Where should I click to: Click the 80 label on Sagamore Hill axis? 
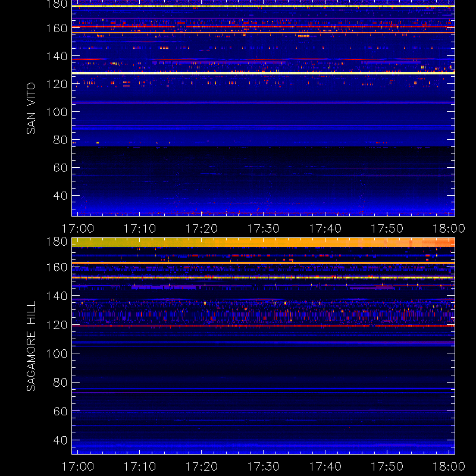60,383
